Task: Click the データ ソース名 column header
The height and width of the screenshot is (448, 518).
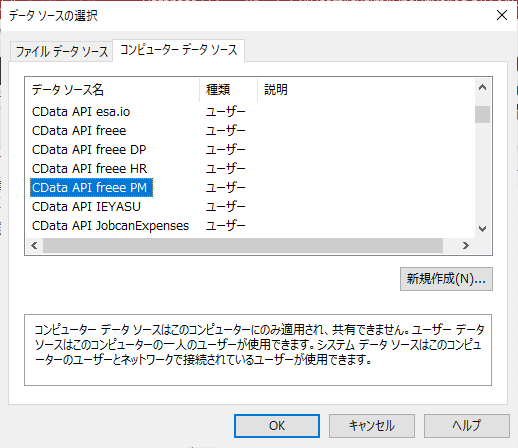Action: [x=113, y=90]
